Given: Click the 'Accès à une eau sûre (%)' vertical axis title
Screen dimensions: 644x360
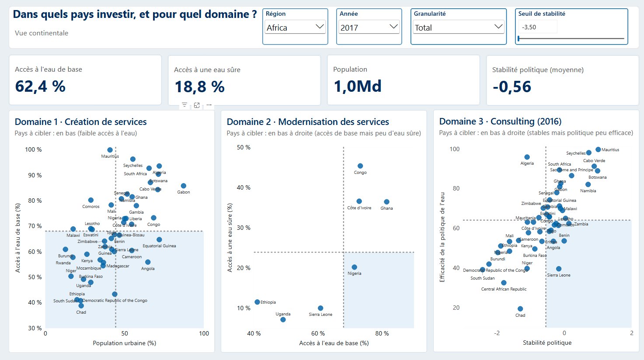Looking at the screenshot, I should click(230, 238).
